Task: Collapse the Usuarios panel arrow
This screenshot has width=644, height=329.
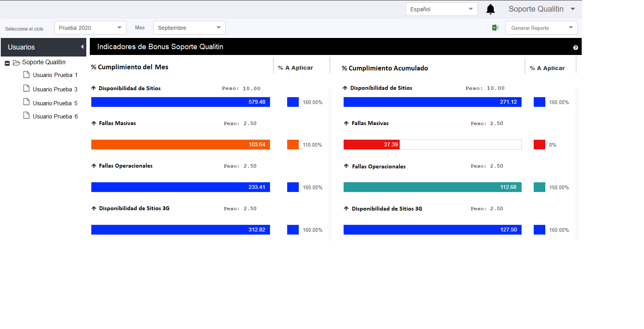Action: [x=82, y=47]
